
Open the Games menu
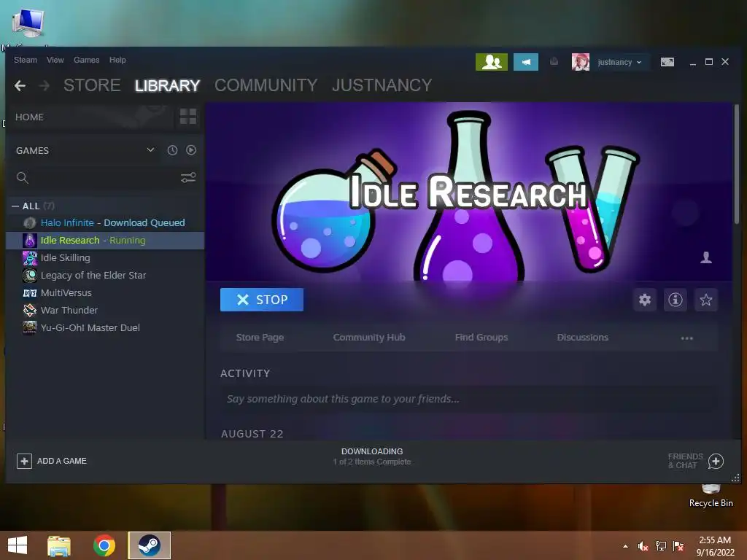point(86,60)
